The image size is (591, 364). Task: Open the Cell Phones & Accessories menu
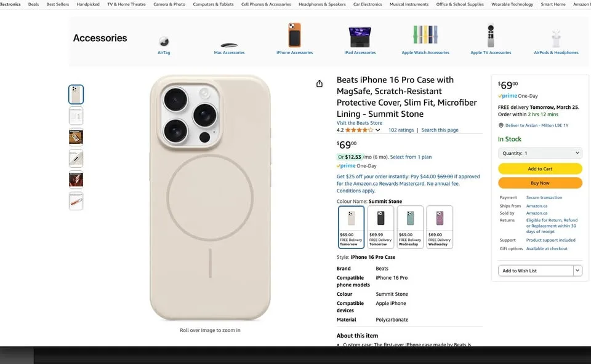click(x=266, y=4)
